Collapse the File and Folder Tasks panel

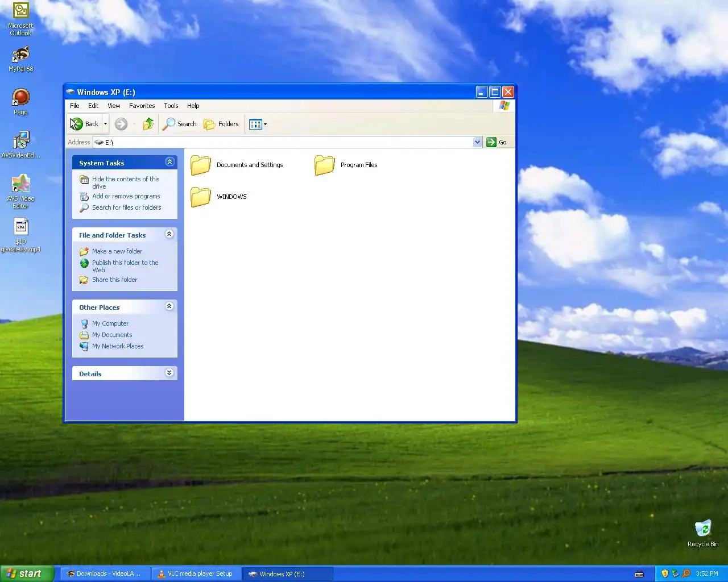click(x=169, y=234)
